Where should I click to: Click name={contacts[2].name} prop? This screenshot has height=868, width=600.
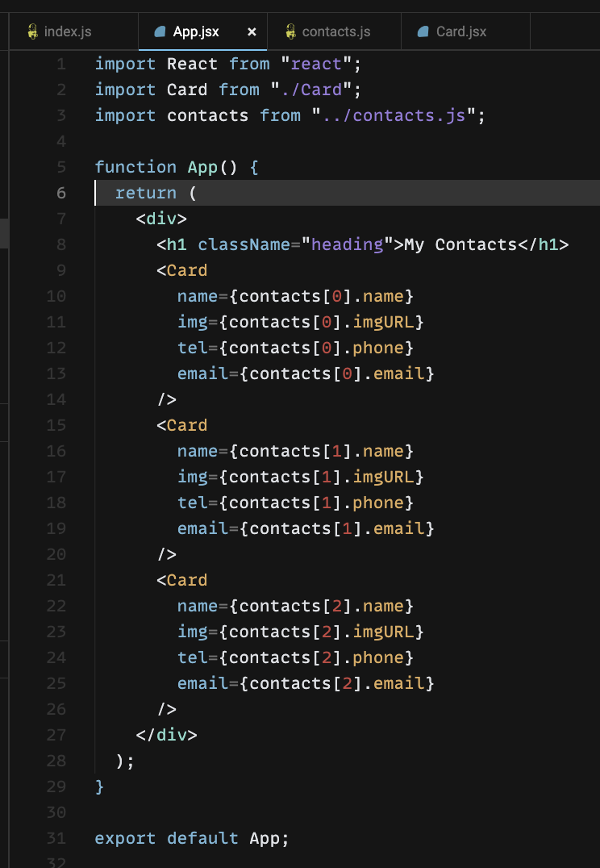point(295,606)
